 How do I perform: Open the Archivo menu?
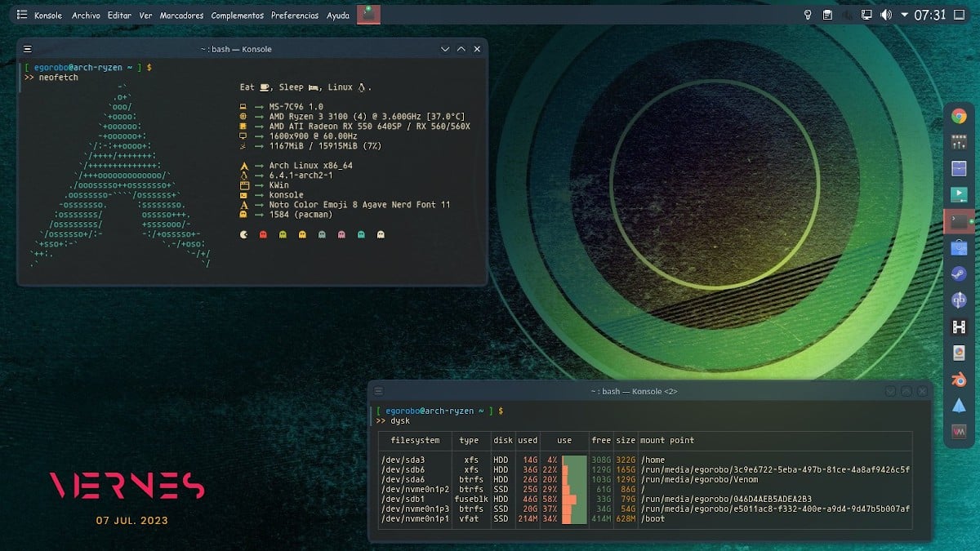click(86, 16)
